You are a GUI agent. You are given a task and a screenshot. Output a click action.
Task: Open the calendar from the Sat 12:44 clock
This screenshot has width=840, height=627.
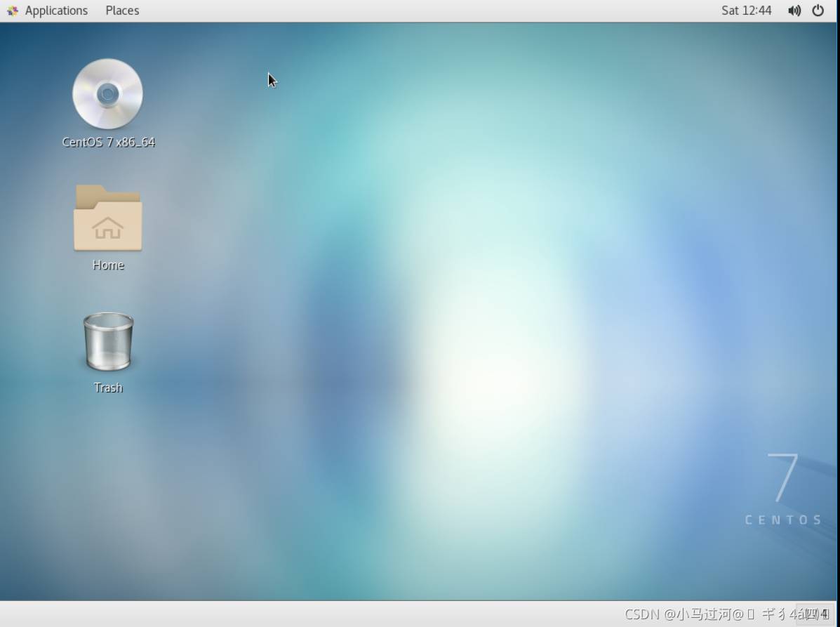point(746,11)
